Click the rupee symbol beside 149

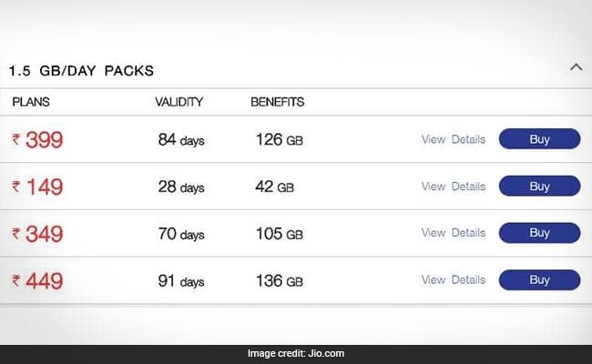[16, 187]
